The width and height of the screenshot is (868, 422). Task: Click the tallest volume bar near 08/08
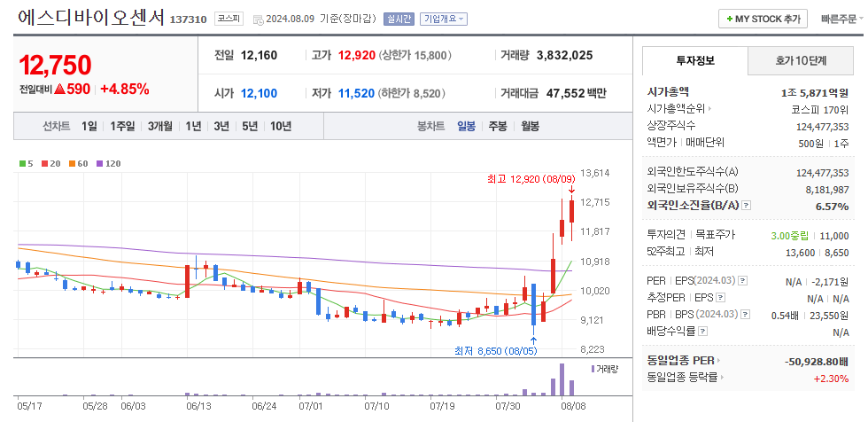pyautogui.click(x=562, y=379)
